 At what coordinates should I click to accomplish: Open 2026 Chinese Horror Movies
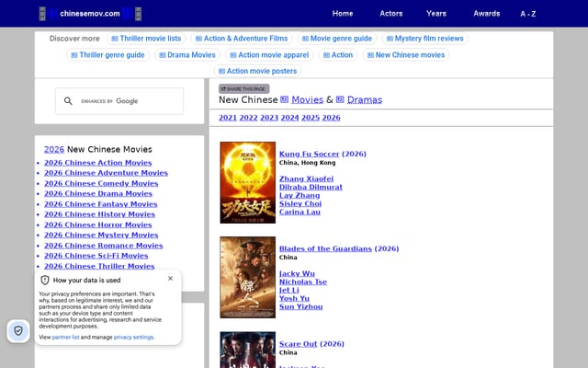[98, 224]
